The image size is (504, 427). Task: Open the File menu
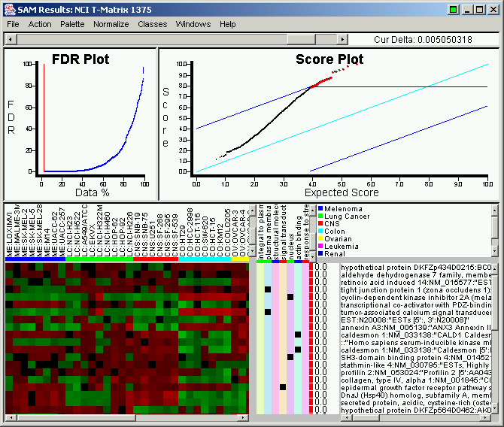13,24
